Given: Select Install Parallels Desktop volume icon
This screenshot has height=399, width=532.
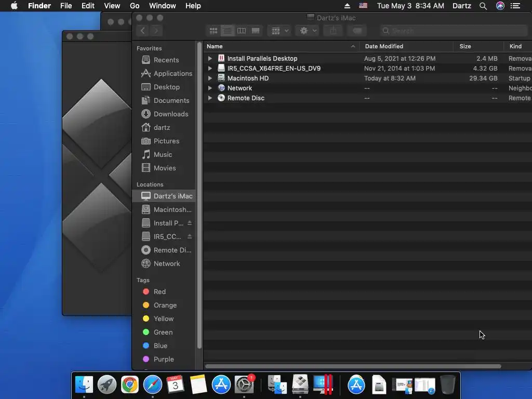Looking at the screenshot, I should [221, 58].
